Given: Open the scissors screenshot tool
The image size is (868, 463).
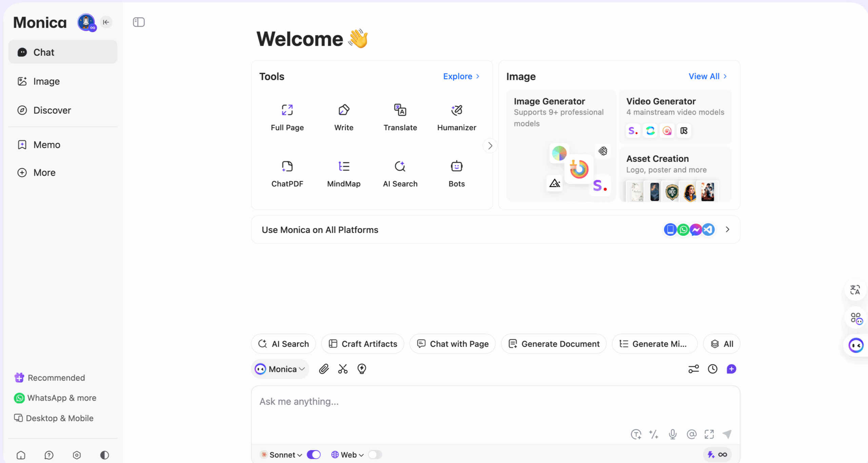Looking at the screenshot, I should [x=343, y=369].
